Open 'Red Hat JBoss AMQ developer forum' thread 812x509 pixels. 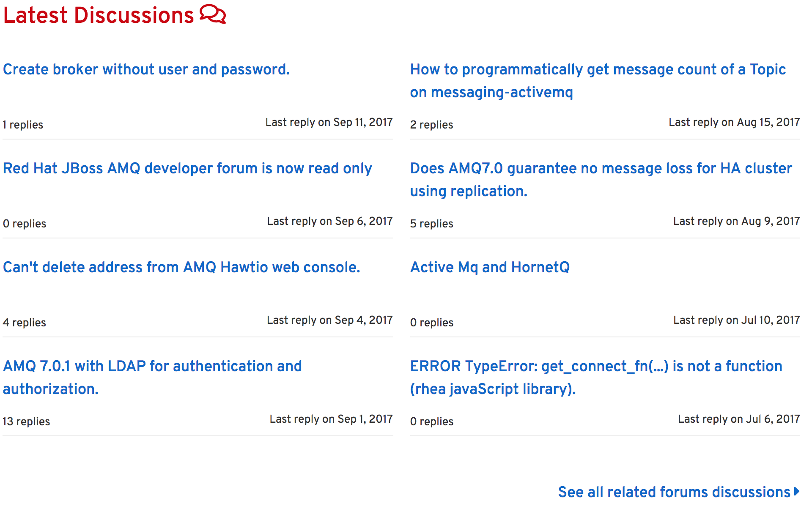(187, 168)
